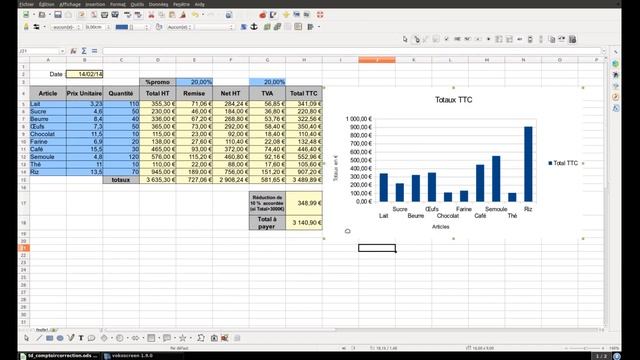
Task: Click the equals Function icon
Action: [x=94, y=51]
